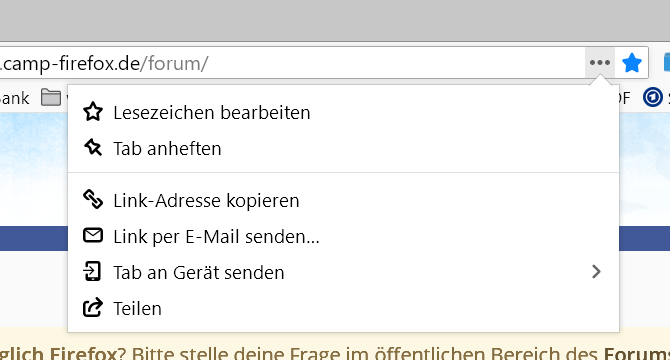Image resolution: width=670 pixels, height=360 pixels.
Task: Expand the Tab an Gerät senden submenu arrow
Action: click(597, 272)
